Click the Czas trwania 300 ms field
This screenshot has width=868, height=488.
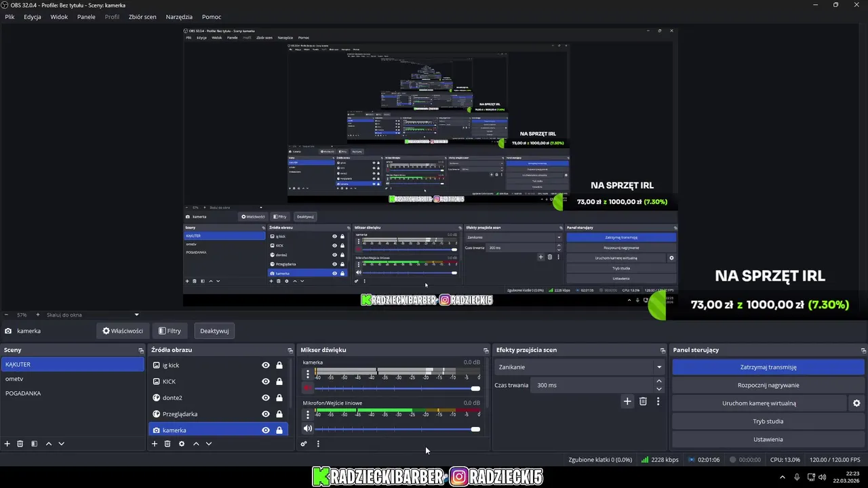pos(593,385)
